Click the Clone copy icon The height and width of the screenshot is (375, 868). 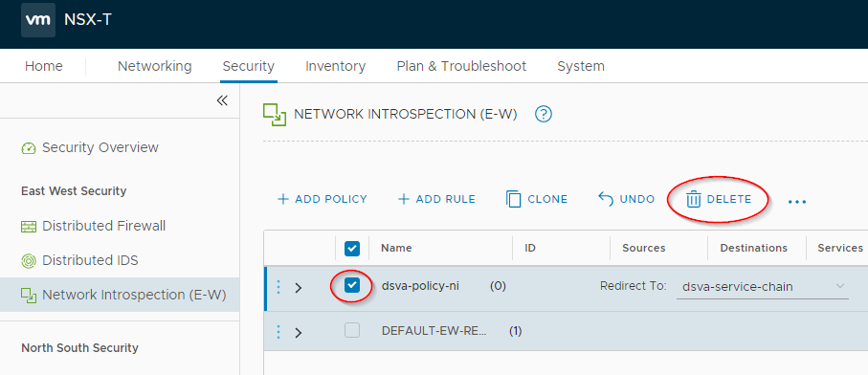(x=514, y=200)
